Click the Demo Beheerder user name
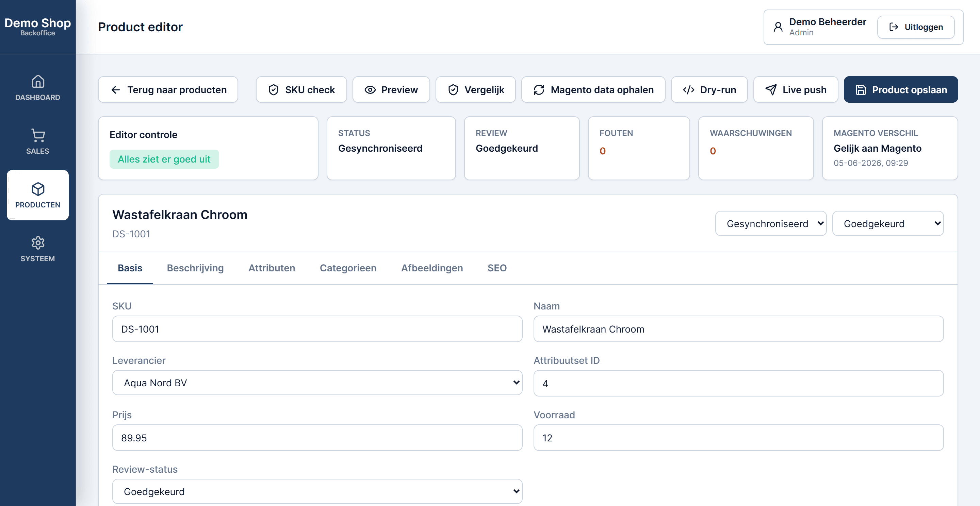Image resolution: width=980 pixels, height=506 pixels. tap(828, 22)
